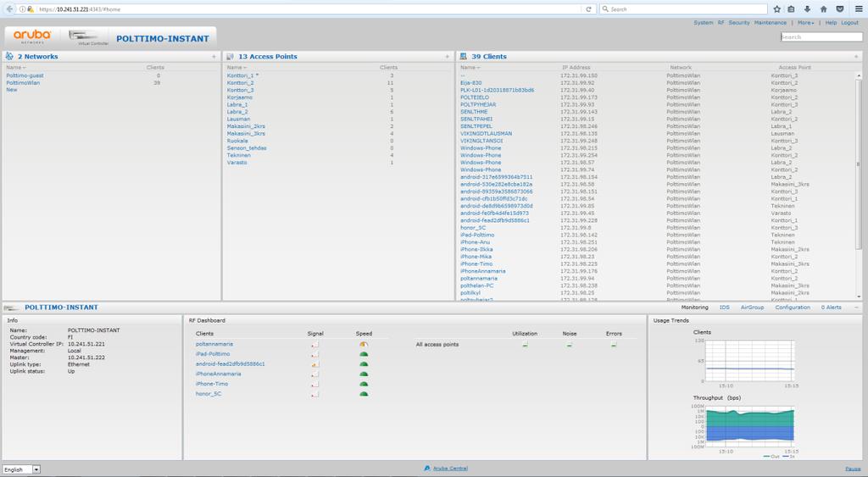Screen dimensions: 868x477
Task: Click the speed gauge for iPhone-Timo
Action: tap(364, 384)
